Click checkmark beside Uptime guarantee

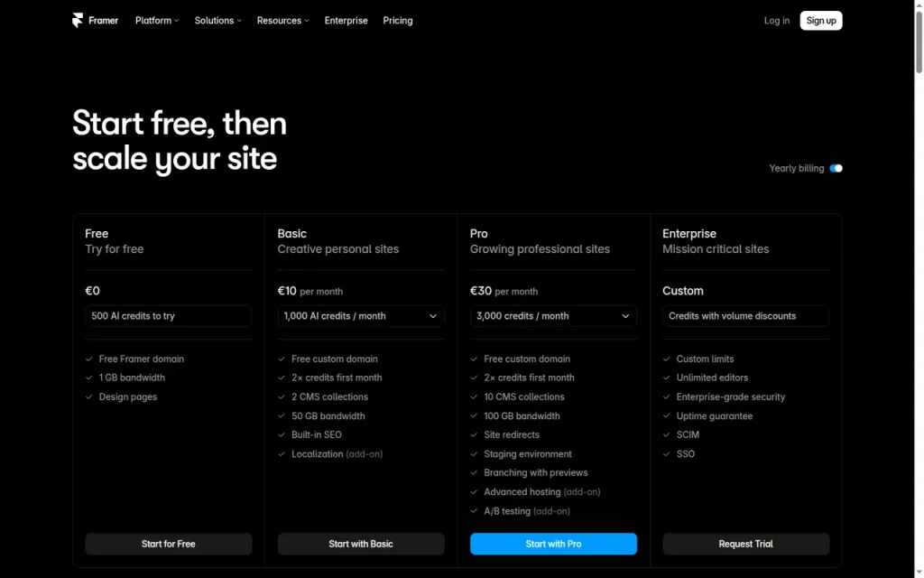point(667,415)
